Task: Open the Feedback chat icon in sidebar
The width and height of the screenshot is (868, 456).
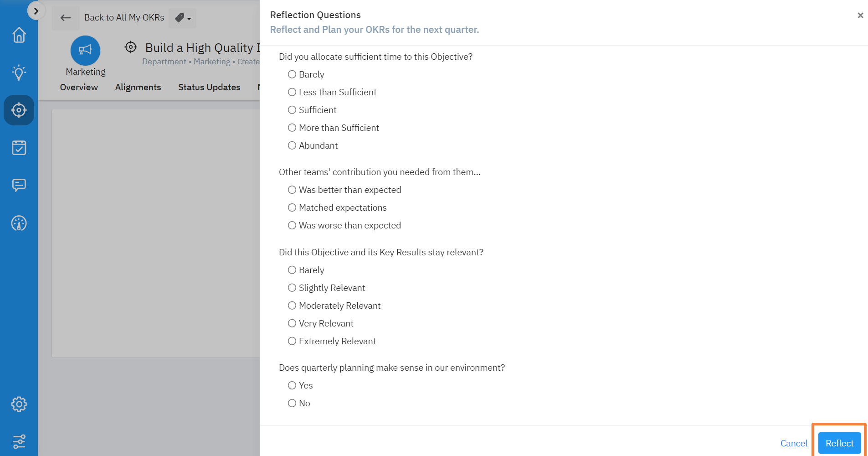Action: (x=19, y=185)
